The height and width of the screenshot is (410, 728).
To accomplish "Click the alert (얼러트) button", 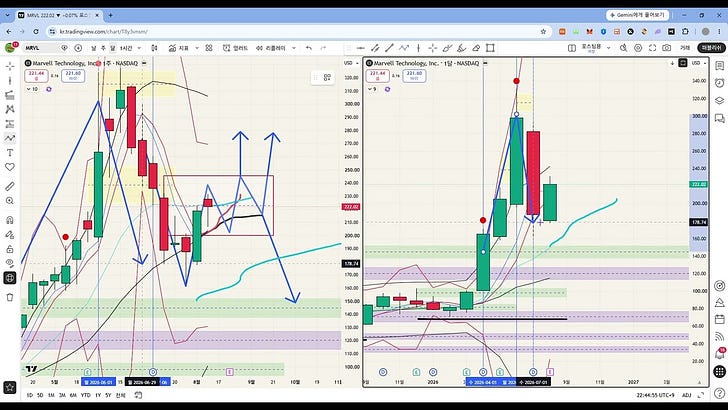I will [235, 48].
